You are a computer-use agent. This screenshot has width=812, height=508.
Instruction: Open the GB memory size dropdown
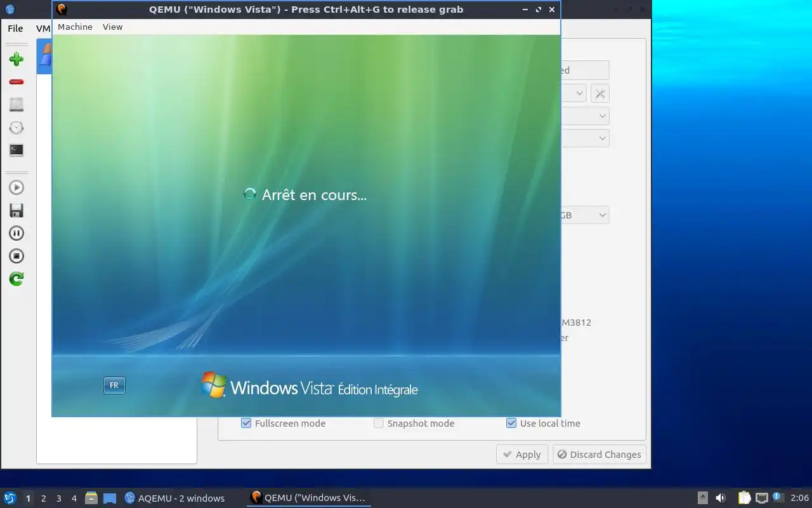(585, 215)
